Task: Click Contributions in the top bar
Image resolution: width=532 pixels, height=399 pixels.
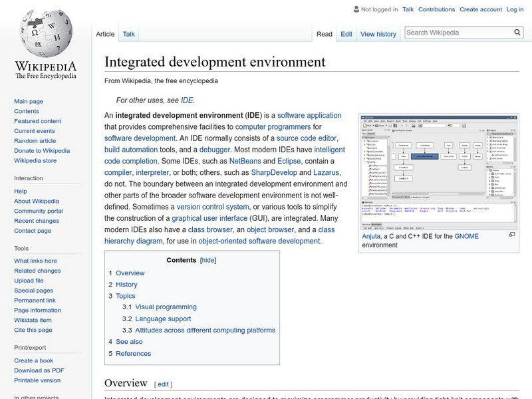Action: [436, 9]
